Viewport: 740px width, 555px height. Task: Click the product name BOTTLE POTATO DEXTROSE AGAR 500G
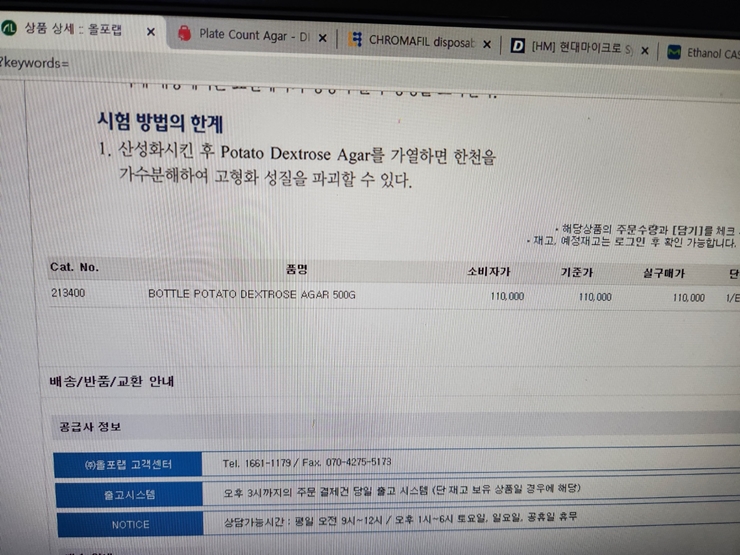click(x=251, y=295)
